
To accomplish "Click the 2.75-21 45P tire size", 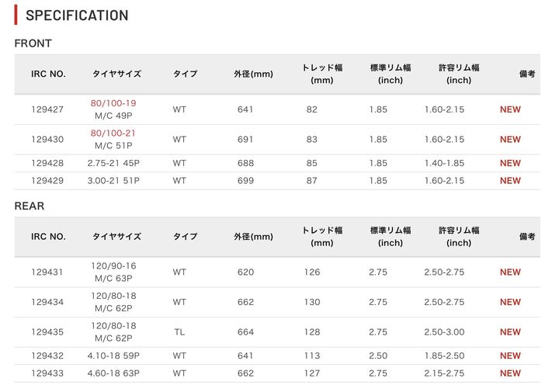I will [x=113, y=163].
